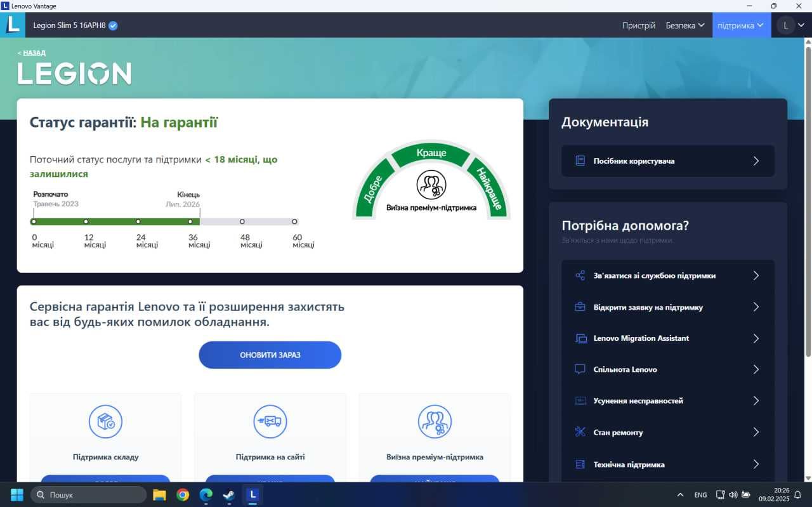The image size is (812, 507).
Task: Click the tools icon for Стан ремонту
Action: (x=580, y=432)
